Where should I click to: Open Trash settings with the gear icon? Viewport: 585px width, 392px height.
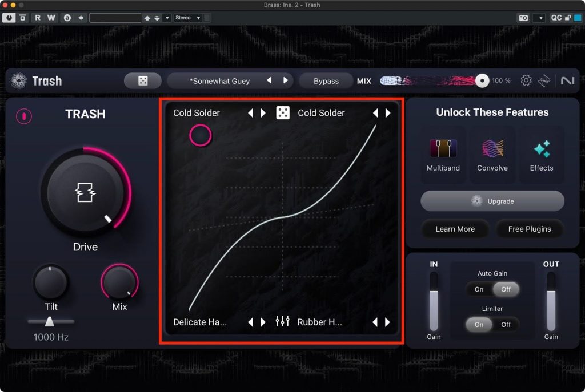coord(526,80)
